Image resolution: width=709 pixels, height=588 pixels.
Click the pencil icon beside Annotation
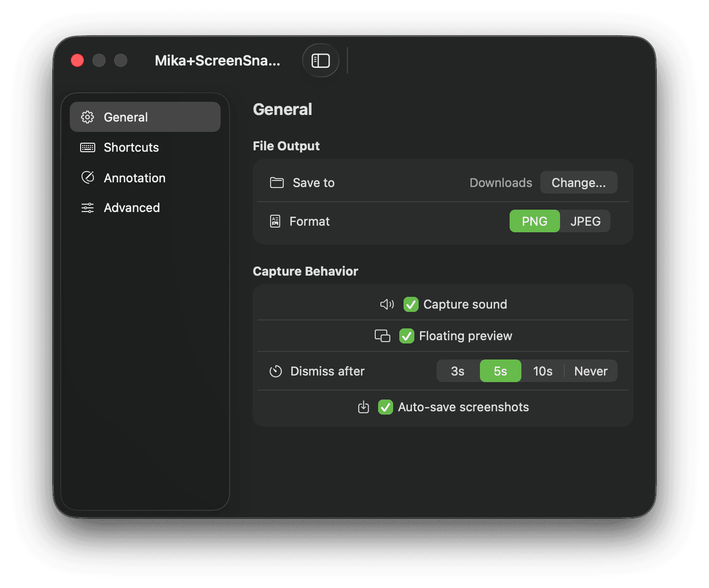click(88, 178)
